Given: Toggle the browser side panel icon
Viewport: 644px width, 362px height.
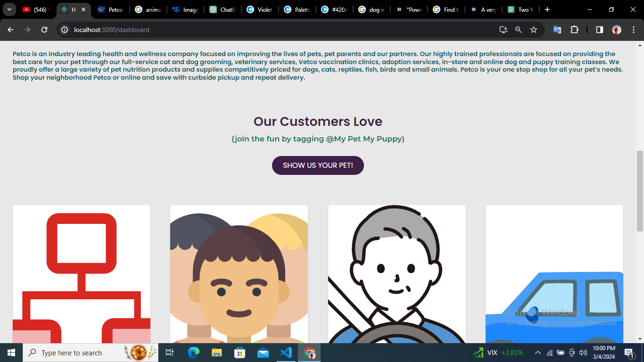Looking at the screenshot, I should [599, 30].
